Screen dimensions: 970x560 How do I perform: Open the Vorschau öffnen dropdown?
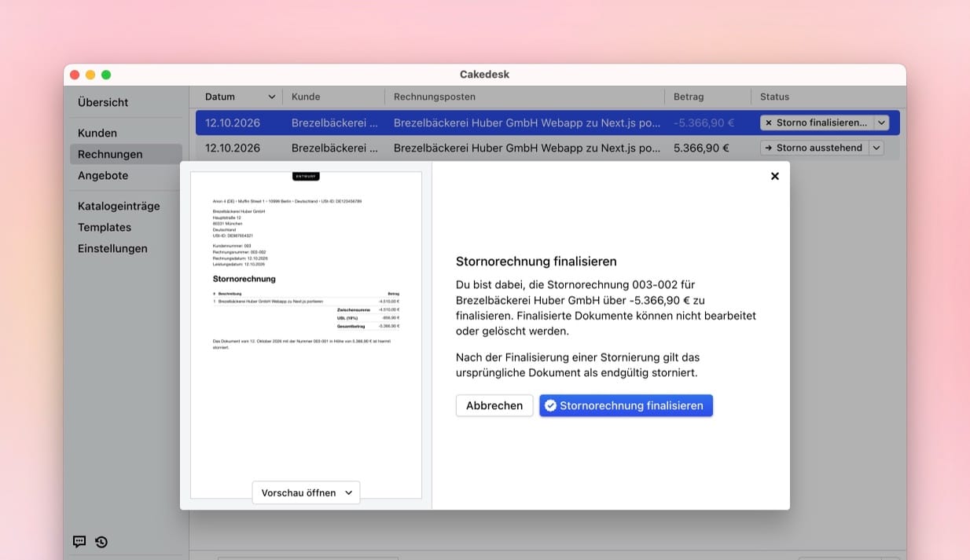pos(306,492)
